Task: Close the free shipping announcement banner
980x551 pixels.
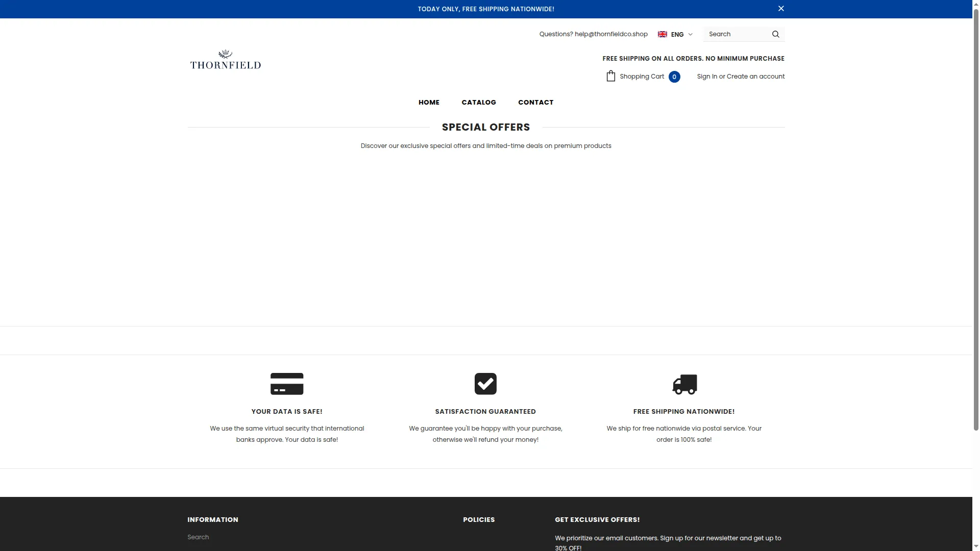Action: 781,9
